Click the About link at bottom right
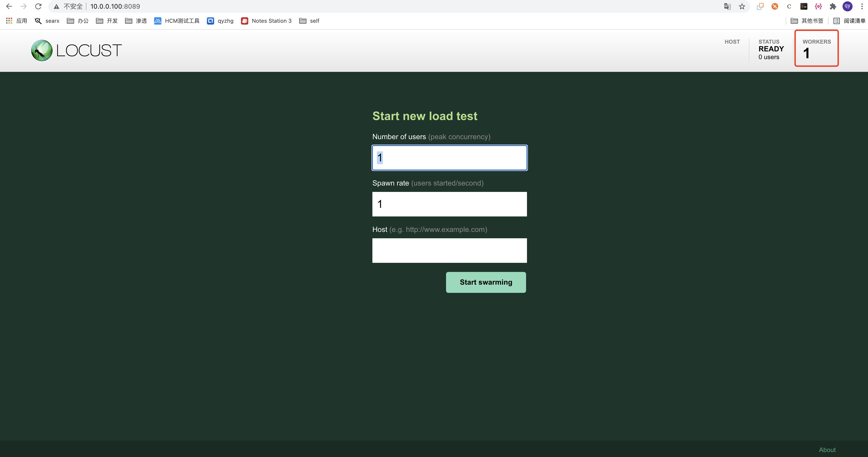This screenshot has height=457, width=868. coord(827,449)
